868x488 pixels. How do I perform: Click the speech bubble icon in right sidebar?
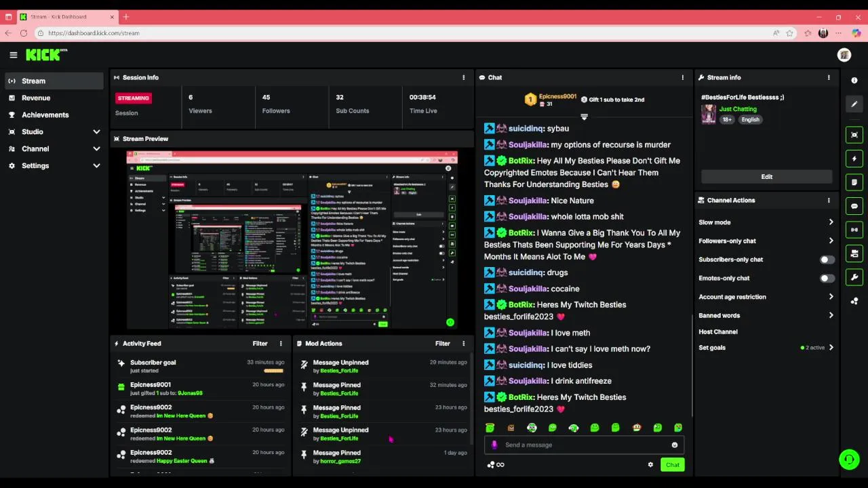click(854, 206)
